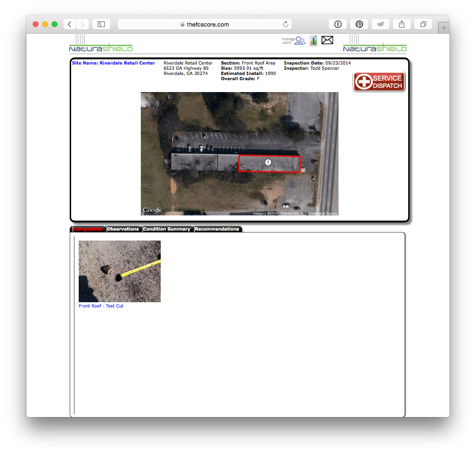
Task: Switch to the Observations tab
Action: pos(123,229)
